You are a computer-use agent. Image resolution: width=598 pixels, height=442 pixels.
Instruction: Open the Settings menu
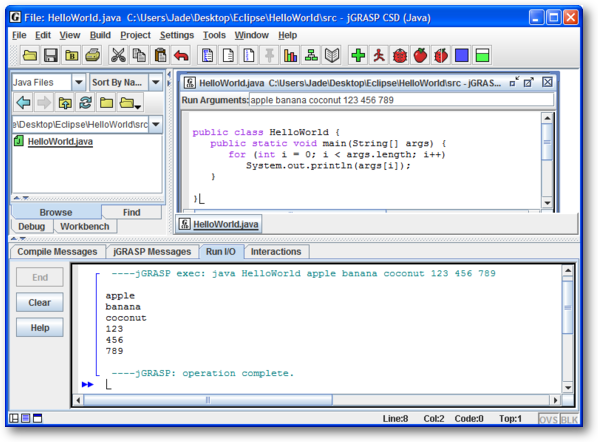click(x=177, y=35)
